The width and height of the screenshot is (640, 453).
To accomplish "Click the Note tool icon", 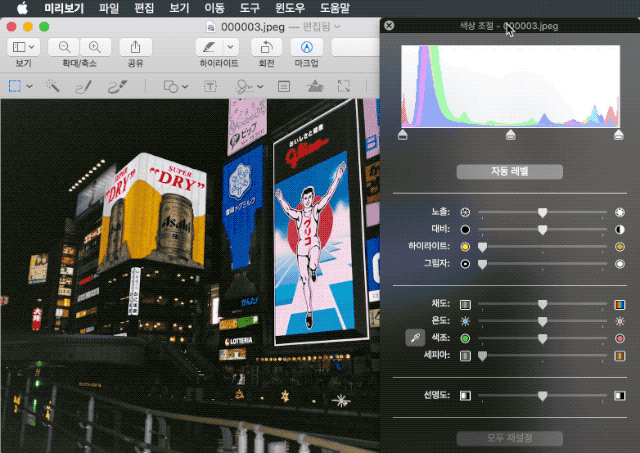I will (x=284, y=87).
